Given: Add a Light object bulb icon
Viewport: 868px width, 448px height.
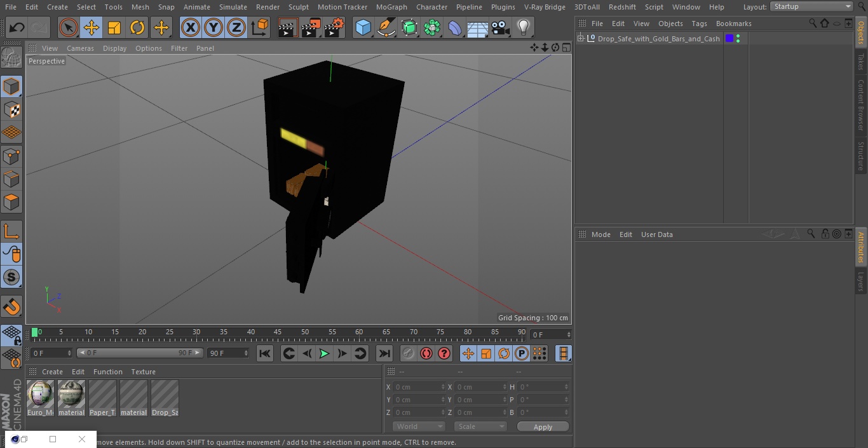Looking at the screenshot, I should tap(524, 27).
